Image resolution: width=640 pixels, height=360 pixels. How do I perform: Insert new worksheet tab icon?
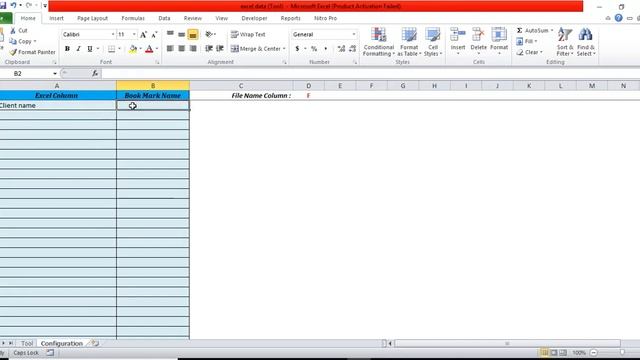pos(95,343)
